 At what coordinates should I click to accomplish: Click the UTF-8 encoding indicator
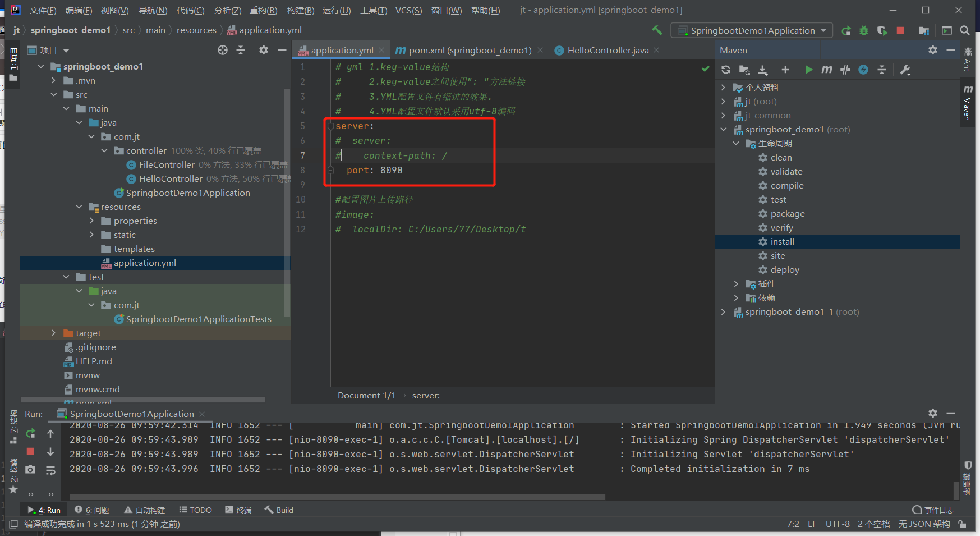(838, 524)
